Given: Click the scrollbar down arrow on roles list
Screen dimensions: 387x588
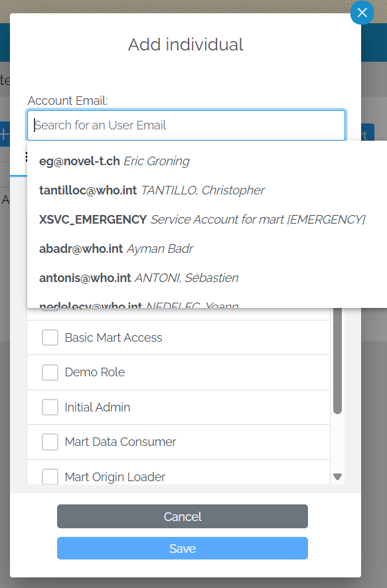Looking at the screenshot, I should (337, 477).
